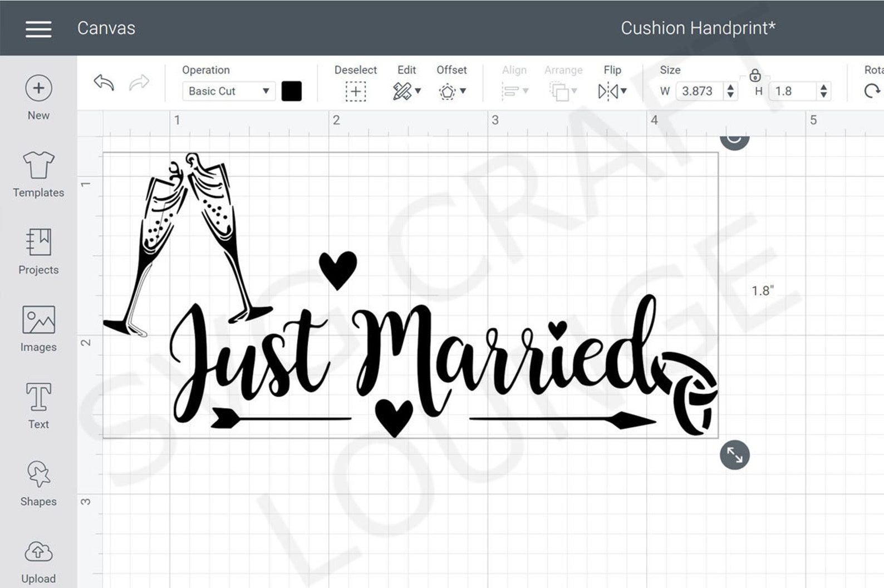Viewport: 884px width, 588px height.
Task: Click the Size label in the toolbar
Action: click(x=670, y=70)
